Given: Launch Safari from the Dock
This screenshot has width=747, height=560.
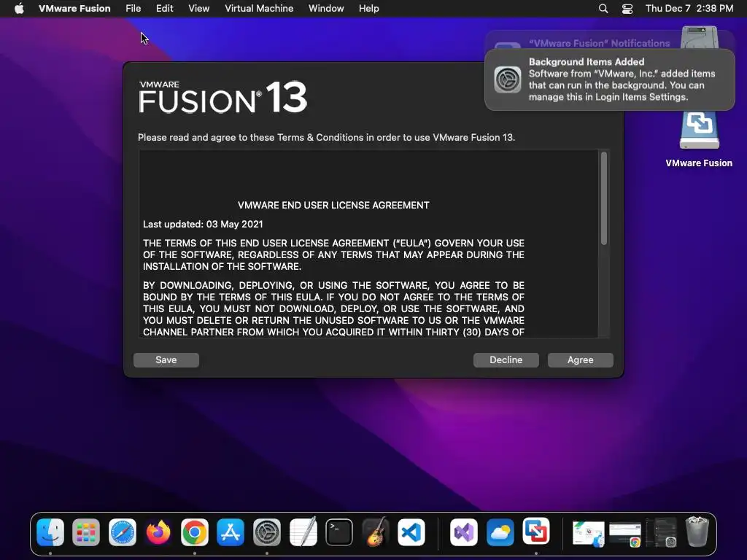Looking at the screenshot, I should (123, 532).
